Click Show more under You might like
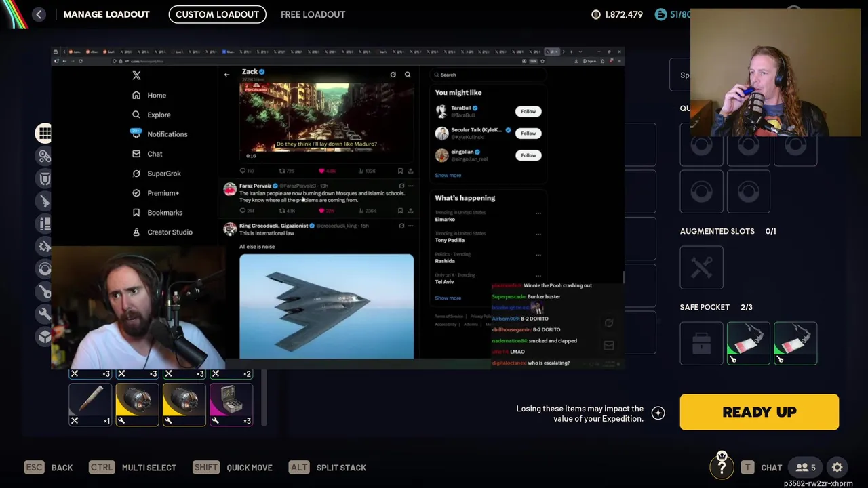The image size is (868, 488). tap(448, 175)
